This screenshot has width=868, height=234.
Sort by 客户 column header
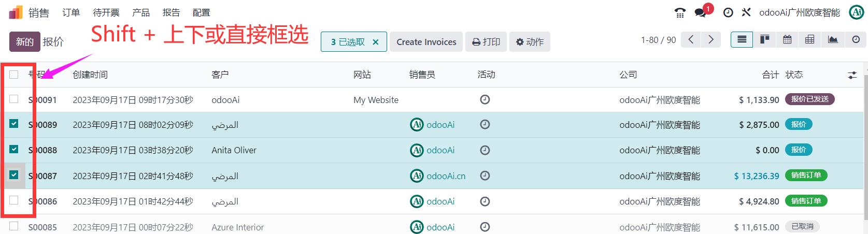point(220,75)
